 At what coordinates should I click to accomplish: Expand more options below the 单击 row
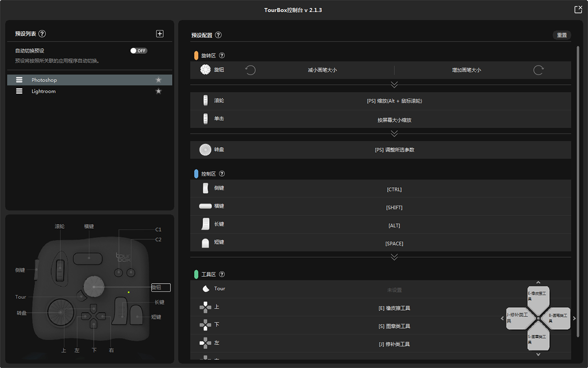(394, 133)
